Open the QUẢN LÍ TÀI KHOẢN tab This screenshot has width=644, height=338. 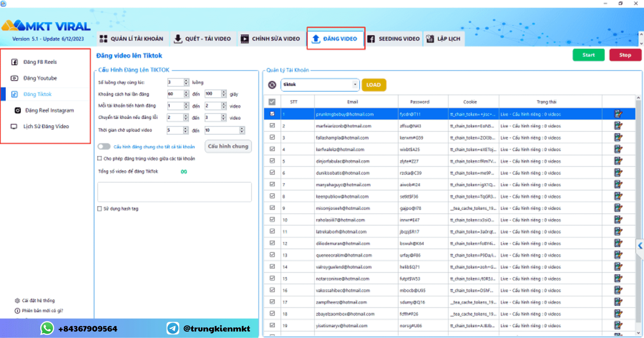click(132, 39)
